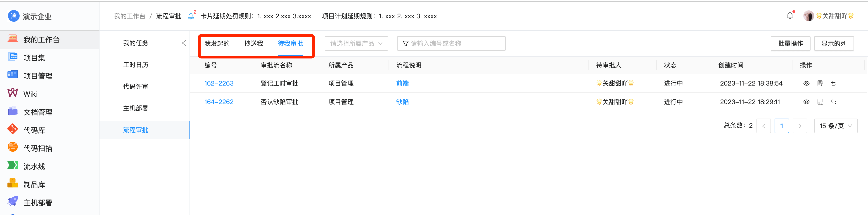
Task: Open the 15 条/页 page size selector
Action: click(x=836, y=126)
